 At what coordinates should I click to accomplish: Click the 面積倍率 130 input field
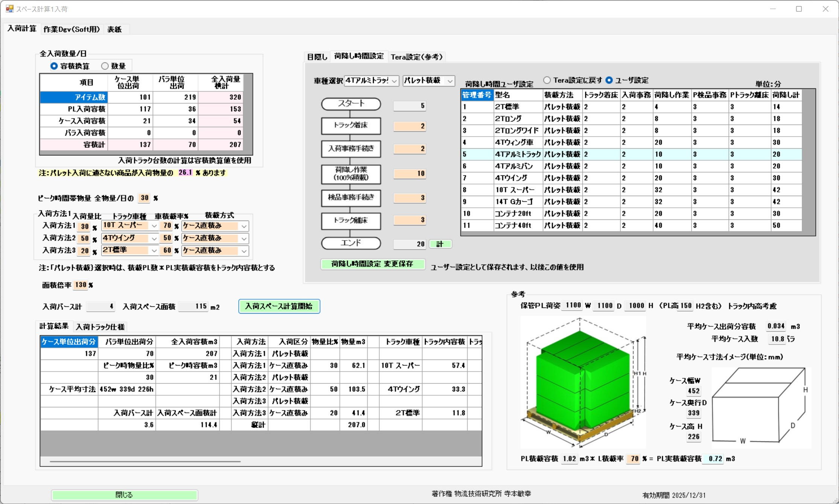(81, 285)
